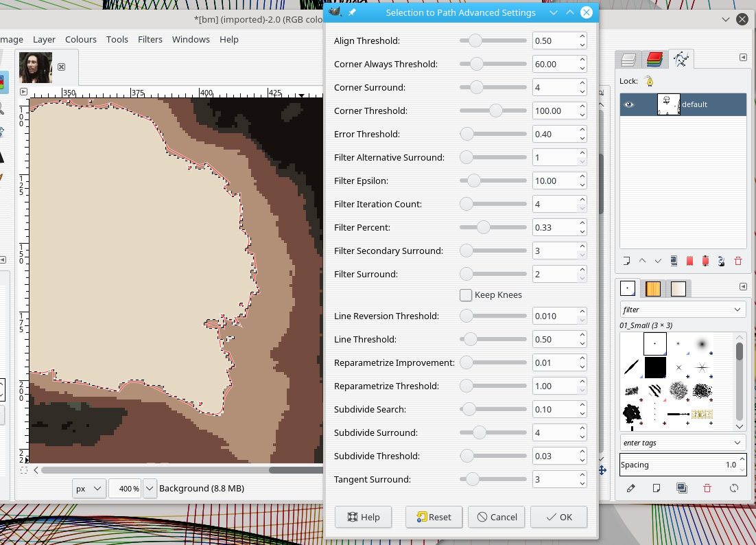Delete the path with the red trash icon

tap(738, 261)
